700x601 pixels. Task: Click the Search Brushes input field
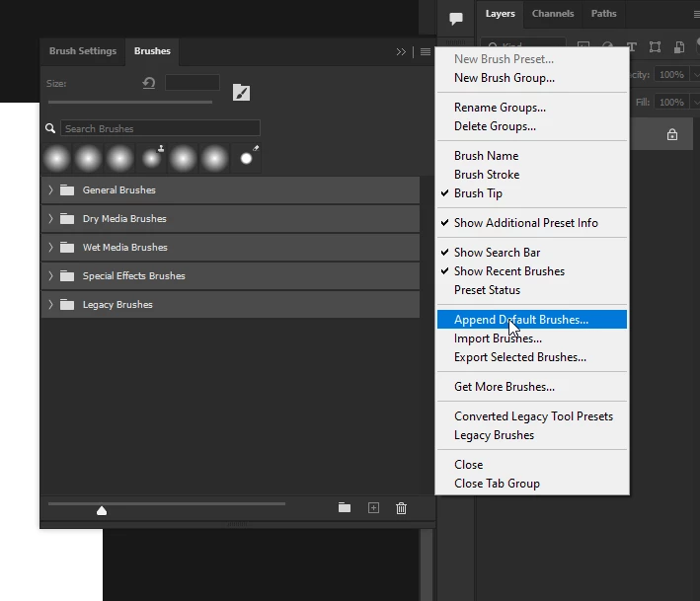pos(160,128)
